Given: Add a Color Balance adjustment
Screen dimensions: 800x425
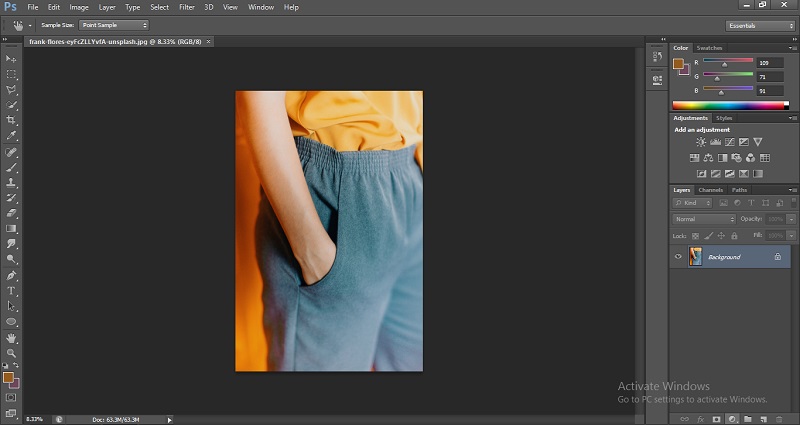Looking at the screenshot, I should coord(708,158).
